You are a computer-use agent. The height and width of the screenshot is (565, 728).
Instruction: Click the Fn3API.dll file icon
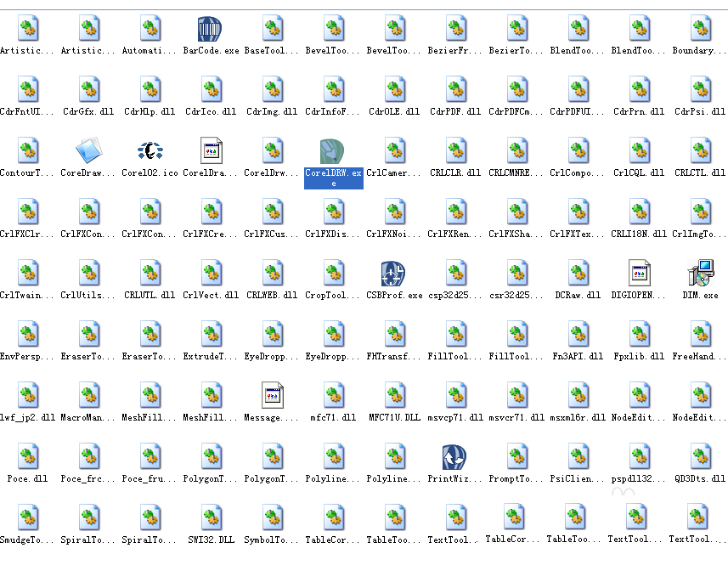tap(578, 334)
